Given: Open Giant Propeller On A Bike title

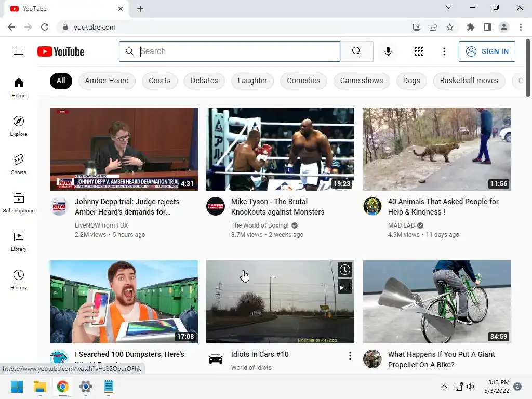Looking at the screenshot, I should pyautogui.click(x=442, y=360).
